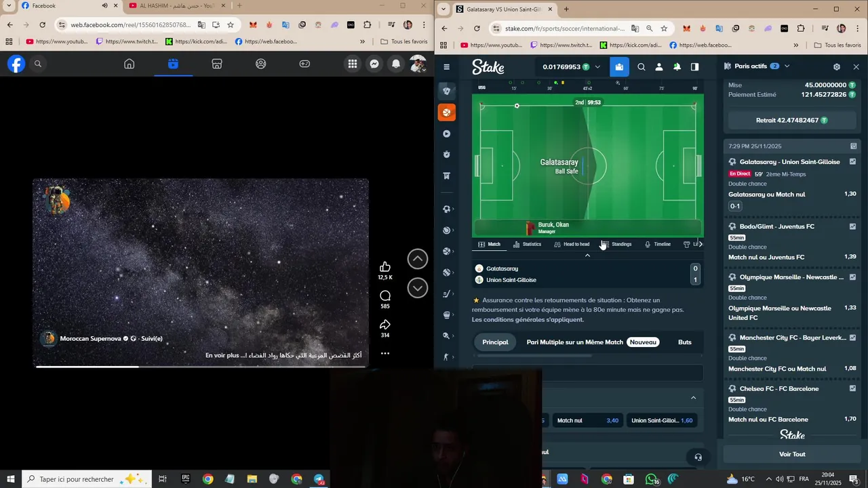The image size is (868, 488).
Task: Expand the Stake balance currency dropdown
Action: pyautogui.click(x=597, y=67)
